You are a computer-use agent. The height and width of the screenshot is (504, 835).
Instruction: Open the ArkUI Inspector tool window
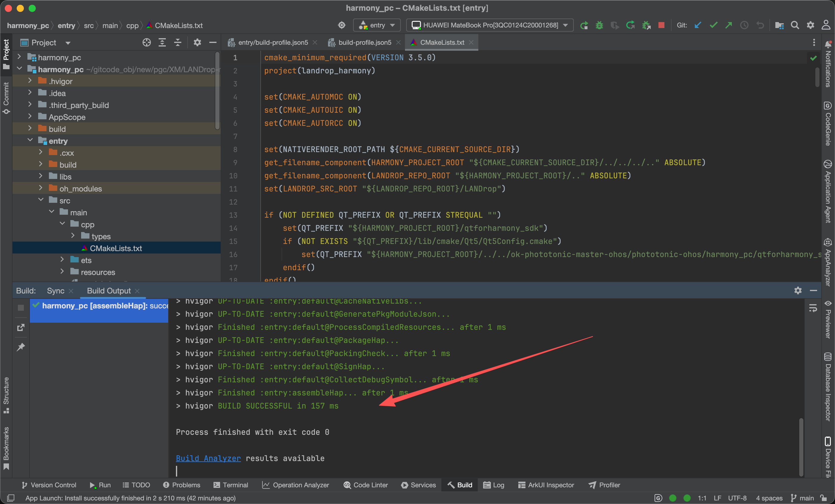coord(546,485)
